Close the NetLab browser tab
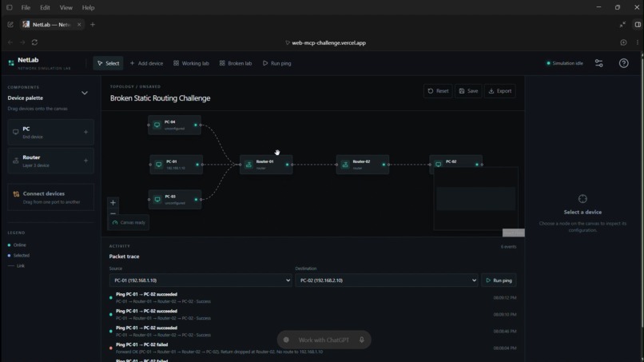 pos(79,25)
